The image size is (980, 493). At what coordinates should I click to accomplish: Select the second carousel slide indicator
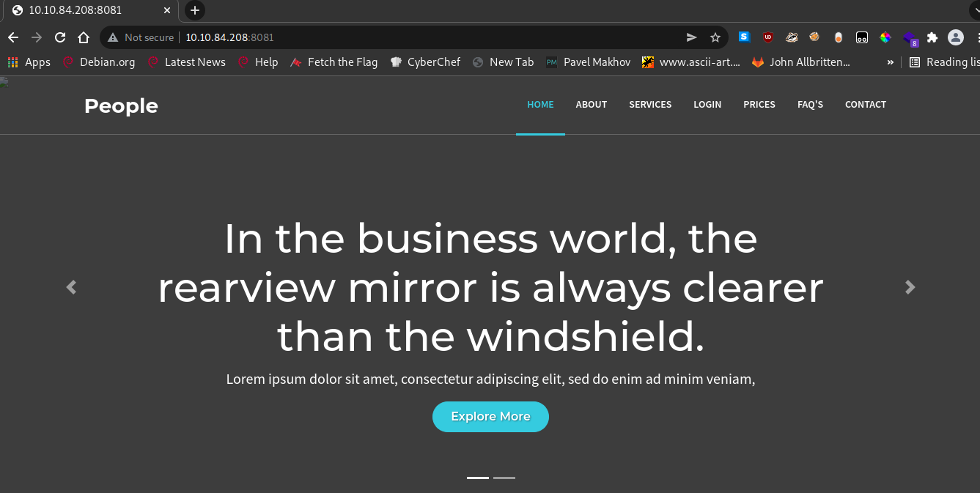(504, 478)
